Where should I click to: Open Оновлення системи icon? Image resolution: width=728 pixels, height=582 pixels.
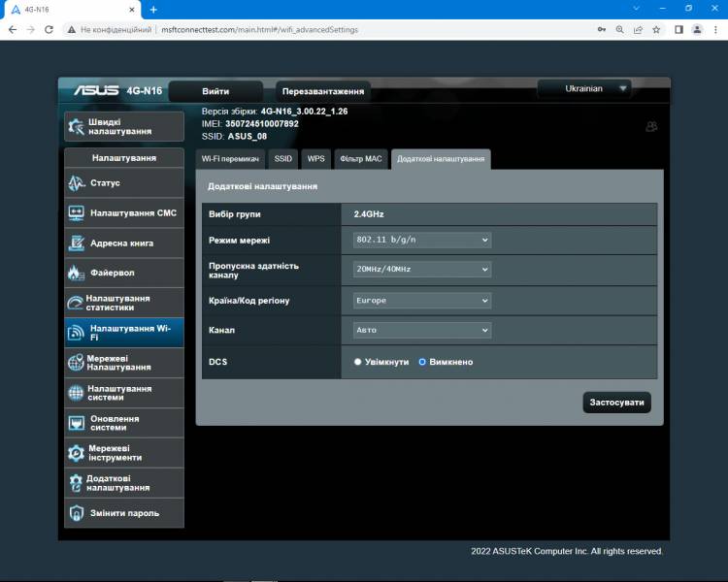(x=76, y=423)
